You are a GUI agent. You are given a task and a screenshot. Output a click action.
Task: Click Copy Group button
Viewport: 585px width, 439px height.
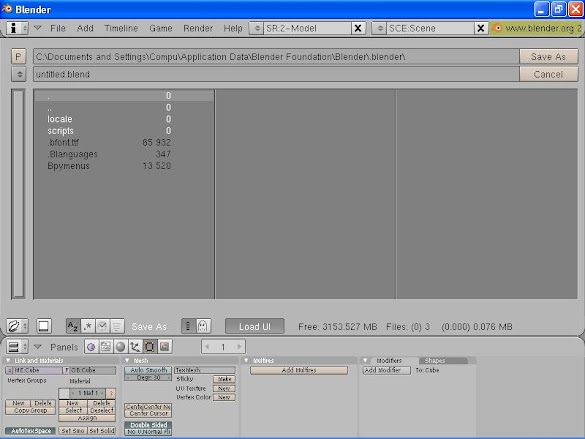click(31, 410)
